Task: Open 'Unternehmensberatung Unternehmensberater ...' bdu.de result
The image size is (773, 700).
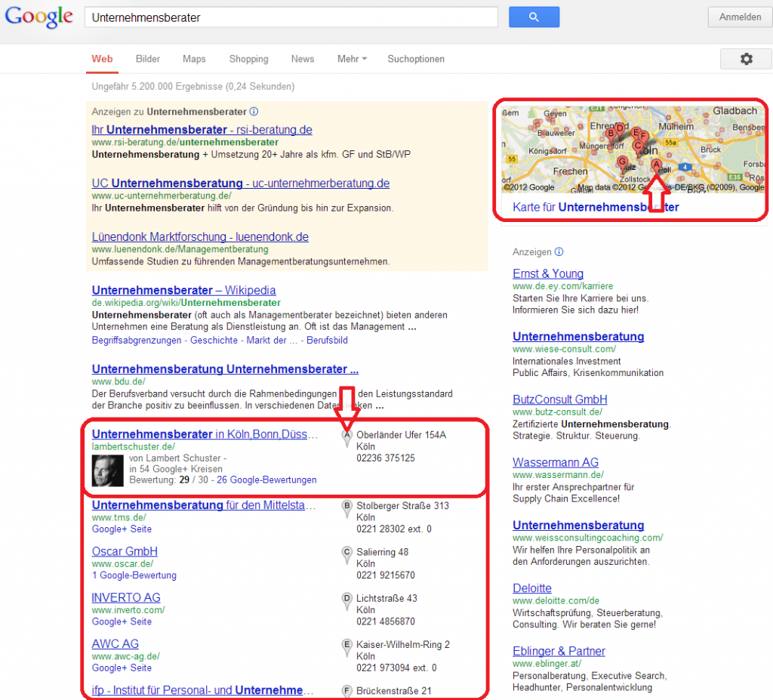Action: 225,369
